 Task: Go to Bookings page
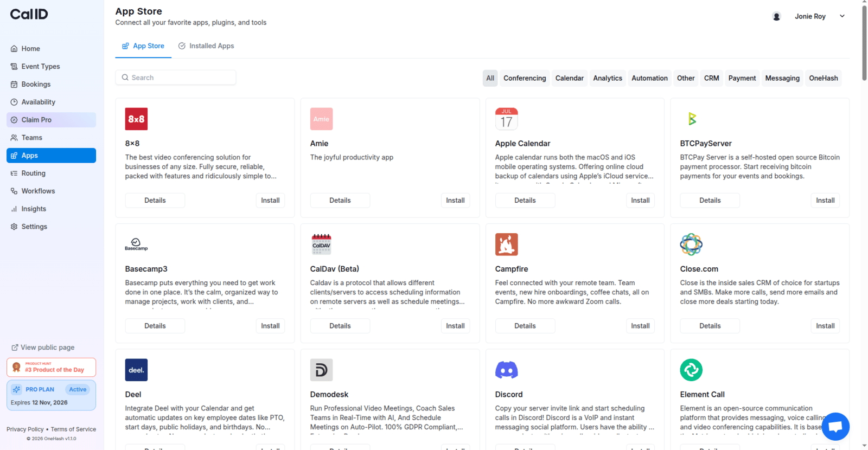coord(51,85)
